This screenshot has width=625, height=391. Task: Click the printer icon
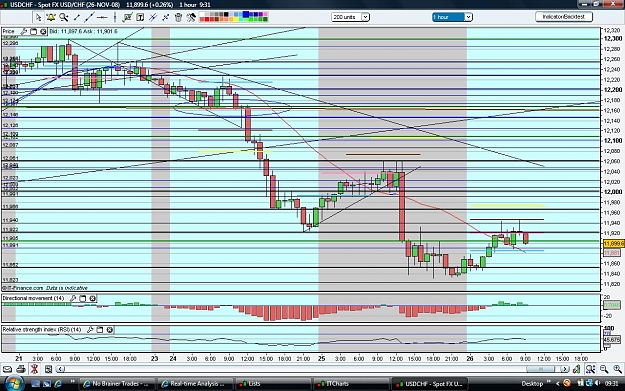point(21,369)
